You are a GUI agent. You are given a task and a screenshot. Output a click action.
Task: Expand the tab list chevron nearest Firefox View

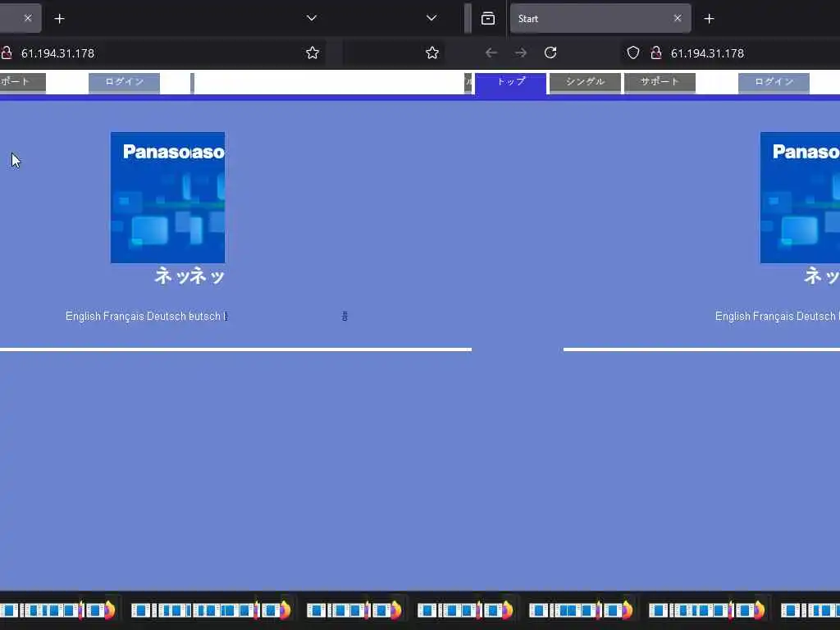pyautogui.click(x=431, y=19)
